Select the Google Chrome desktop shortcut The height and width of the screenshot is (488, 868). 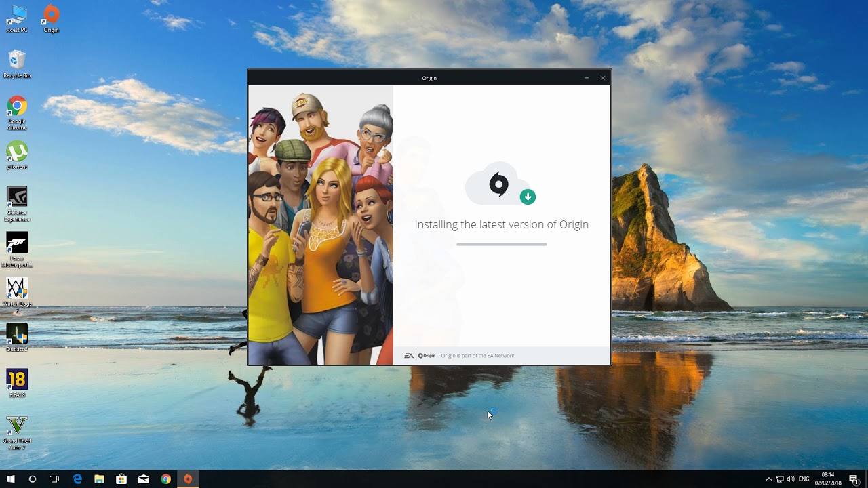coord(17,113)
